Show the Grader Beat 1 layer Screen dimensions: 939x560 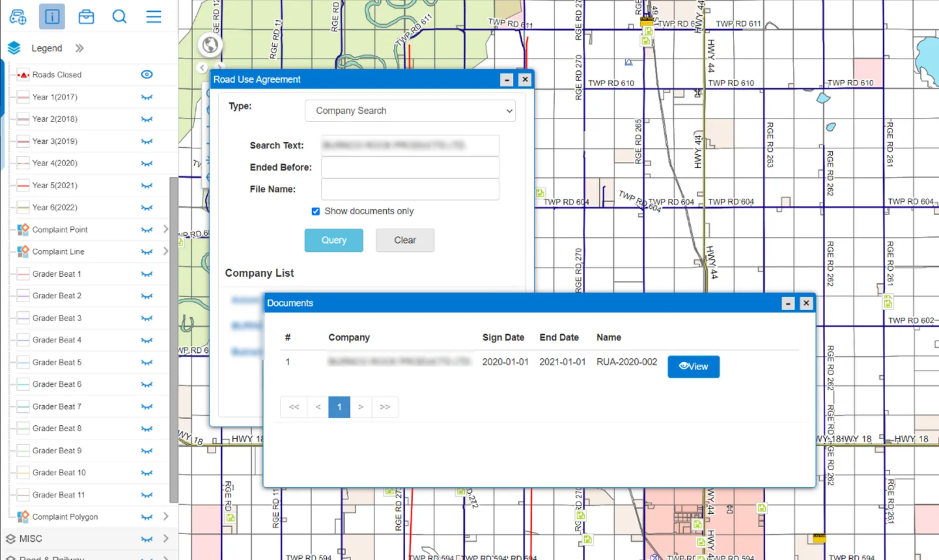pyautogui.click(x=147, y=274)
